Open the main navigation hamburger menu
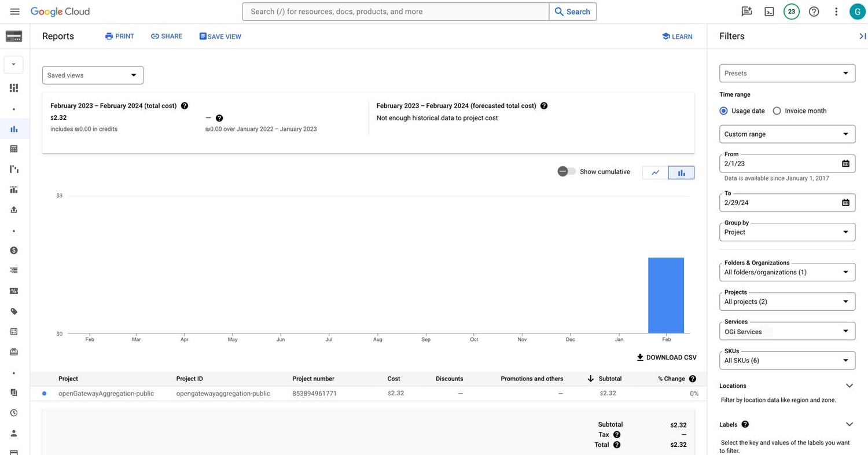 15,12
